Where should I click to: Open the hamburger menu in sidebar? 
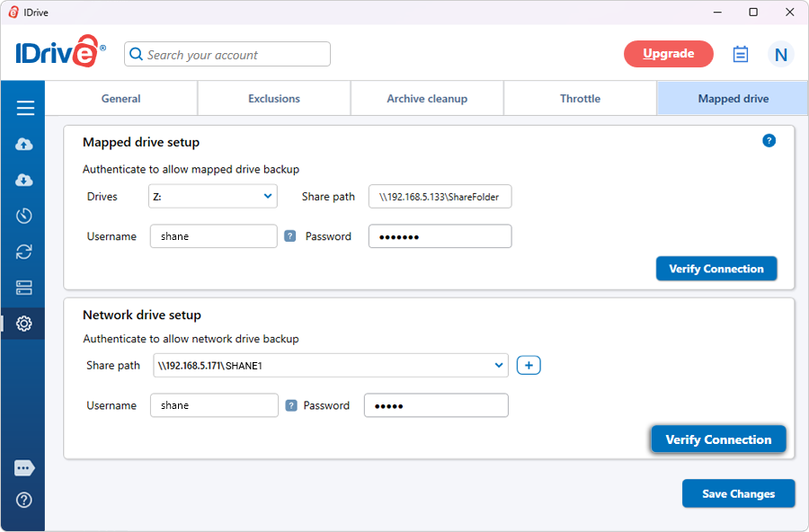click(25, 109)
